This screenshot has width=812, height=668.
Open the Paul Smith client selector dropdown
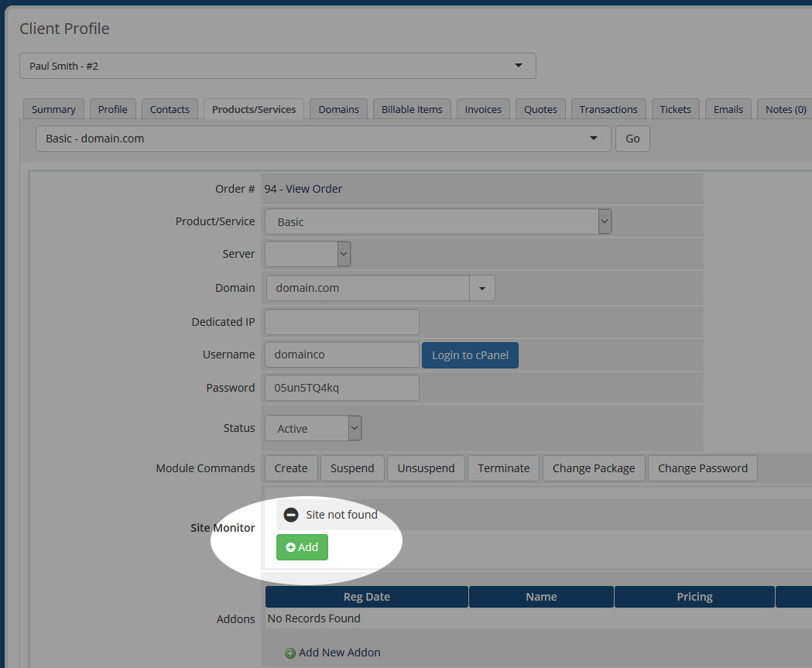click(x=517, y=66)
